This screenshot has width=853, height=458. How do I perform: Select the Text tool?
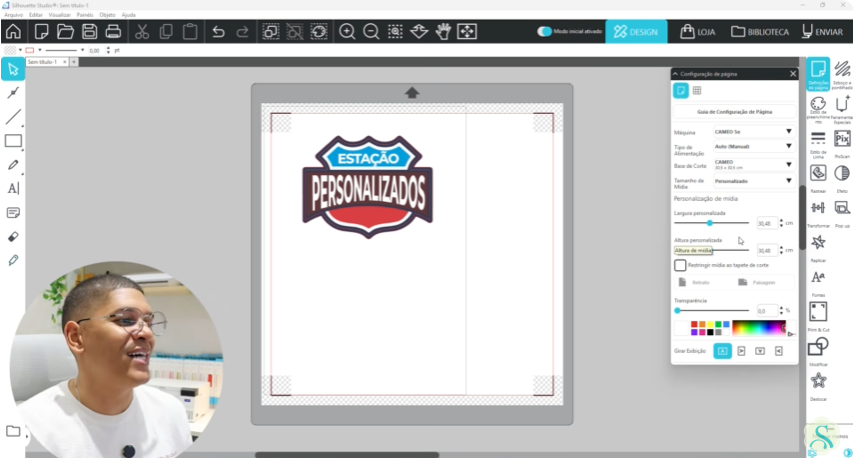(13, 189)
